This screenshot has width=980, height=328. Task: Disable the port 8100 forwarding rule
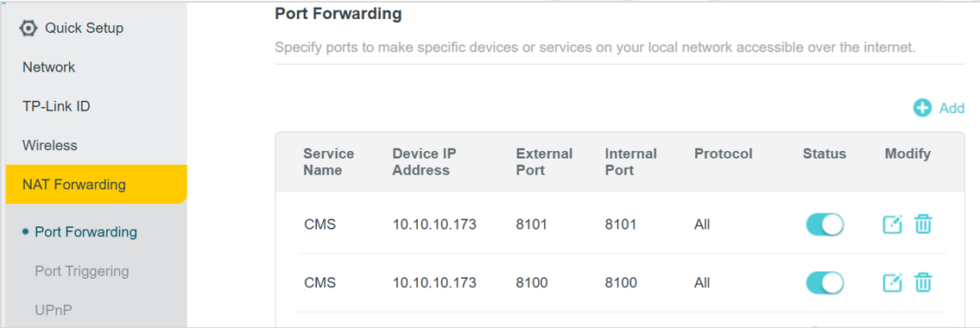coord(825,283)
